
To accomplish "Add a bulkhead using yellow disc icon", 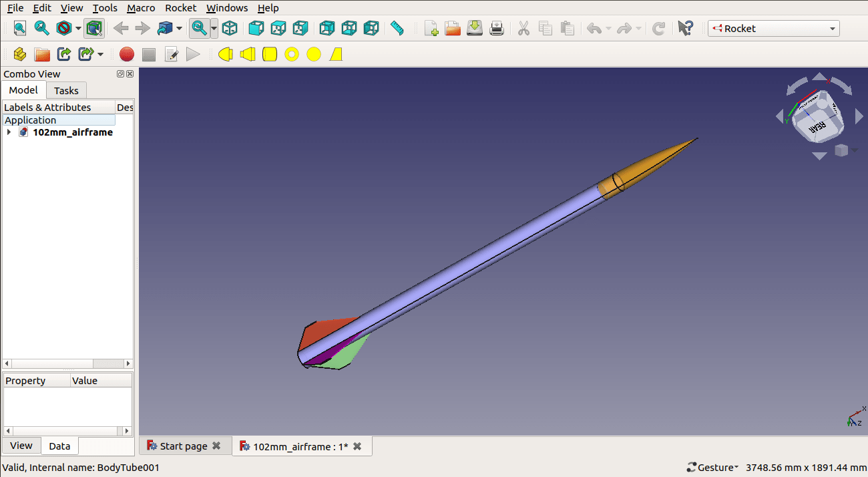I will click(x=314, y=54).
